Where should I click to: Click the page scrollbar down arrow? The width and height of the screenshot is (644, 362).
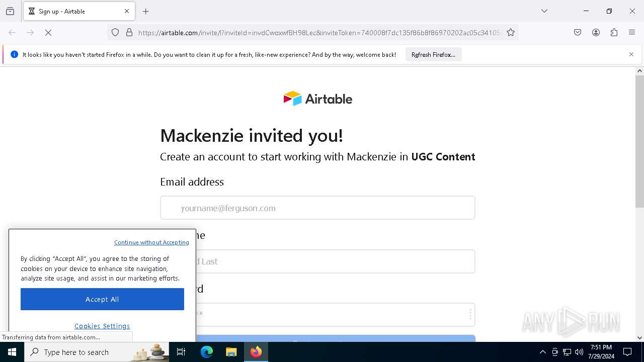pos(639,338)
